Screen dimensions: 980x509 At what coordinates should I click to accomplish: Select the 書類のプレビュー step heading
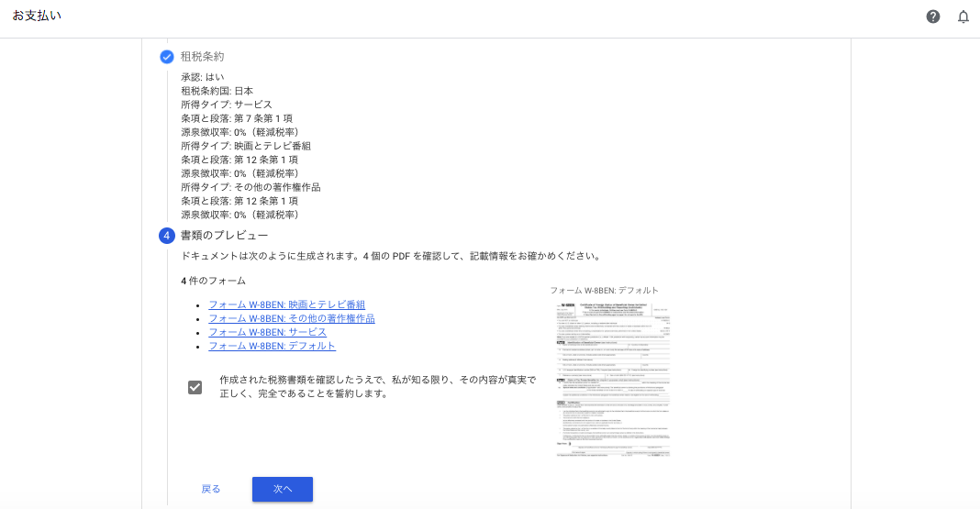224,236
